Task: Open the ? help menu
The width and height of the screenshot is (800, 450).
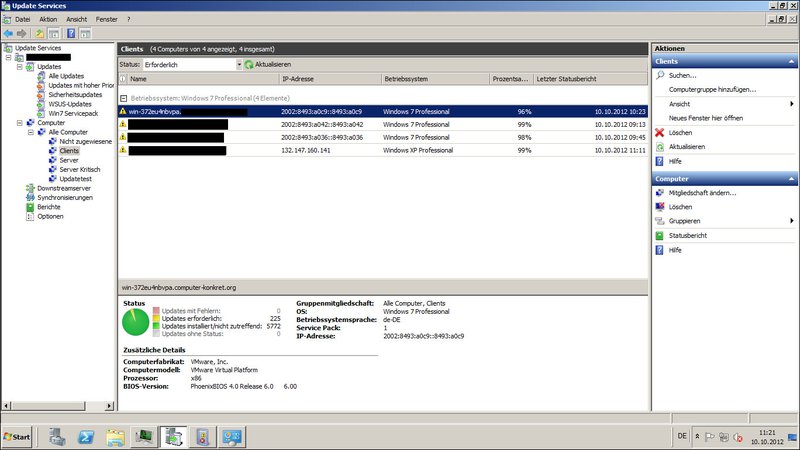Action: [129, 19]
